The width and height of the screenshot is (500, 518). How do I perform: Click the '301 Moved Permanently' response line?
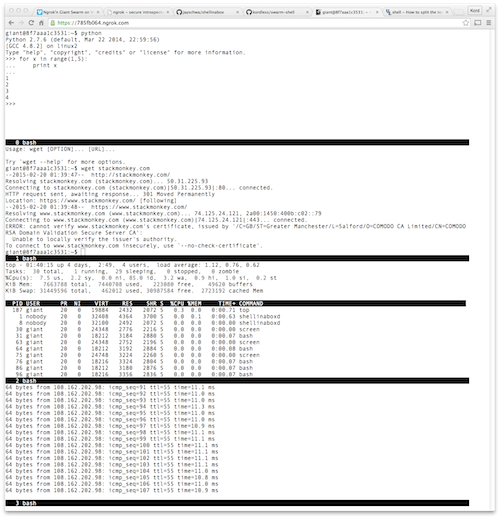[110, 194]
